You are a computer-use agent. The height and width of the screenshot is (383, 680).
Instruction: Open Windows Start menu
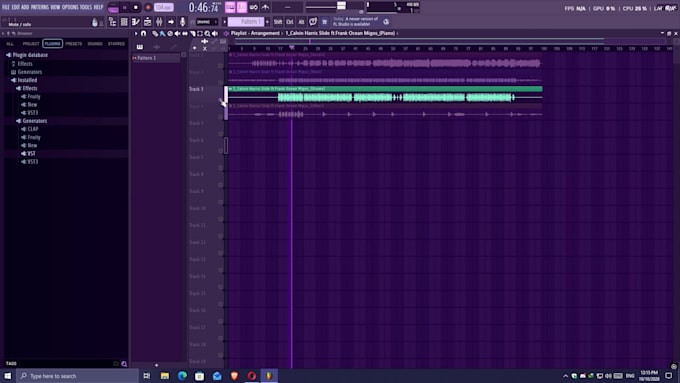pyautogui.click(x=8, y=376)
